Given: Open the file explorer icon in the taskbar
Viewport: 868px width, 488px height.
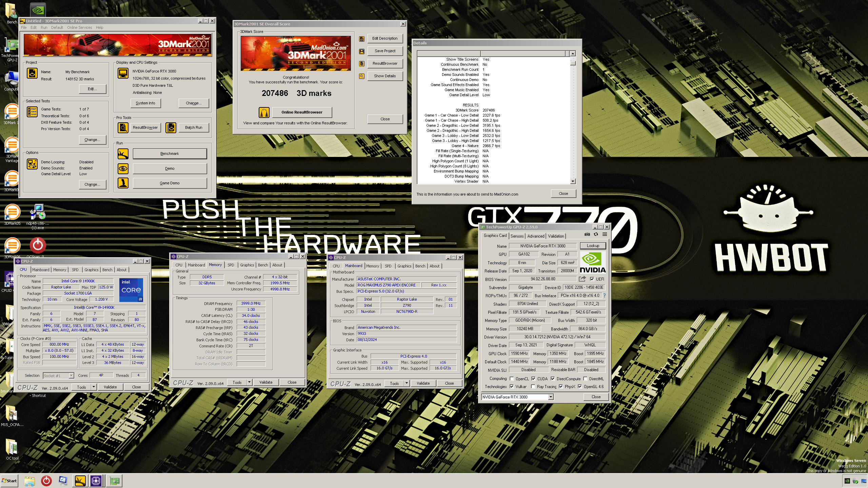Looking at the screenshot, I should (29, 481).
